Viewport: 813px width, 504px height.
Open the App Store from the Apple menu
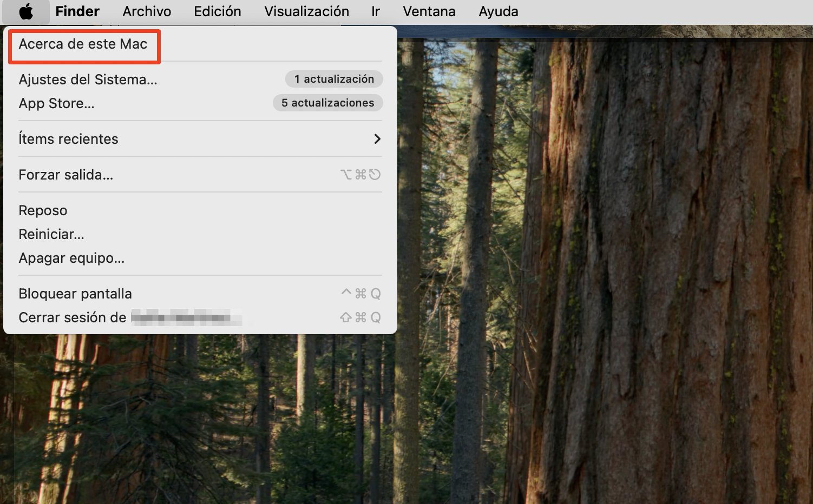(56, 103)
